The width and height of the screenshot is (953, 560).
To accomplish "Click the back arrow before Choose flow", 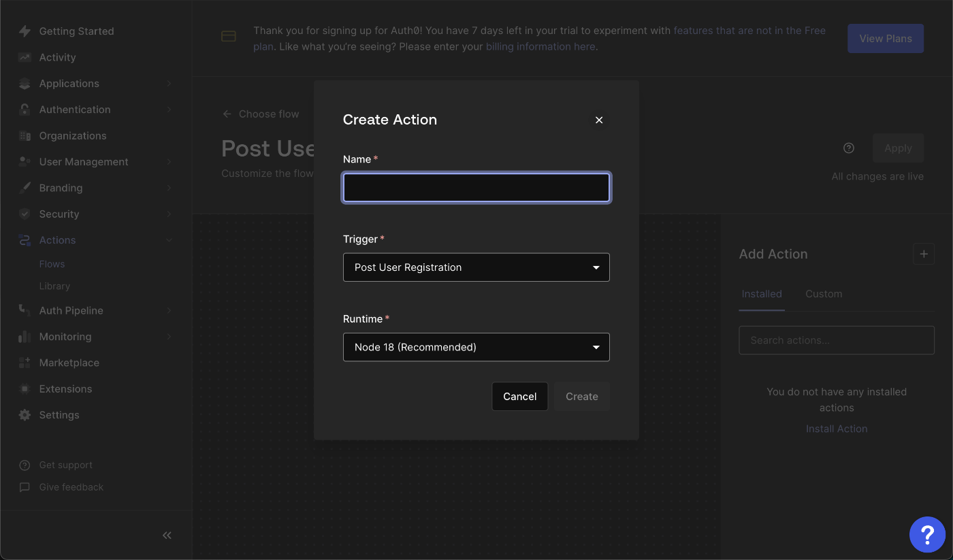I will pos(227,114).
